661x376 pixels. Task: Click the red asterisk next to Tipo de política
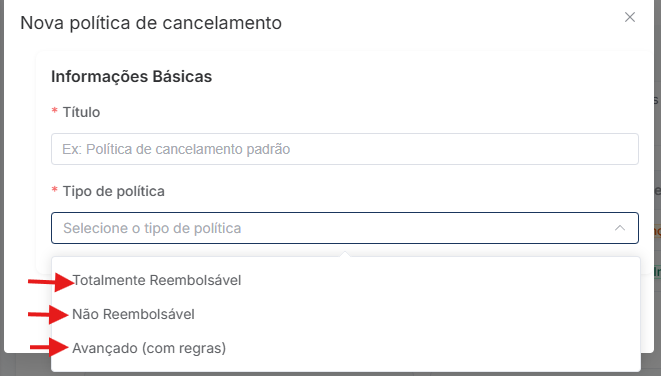point(54,191)
